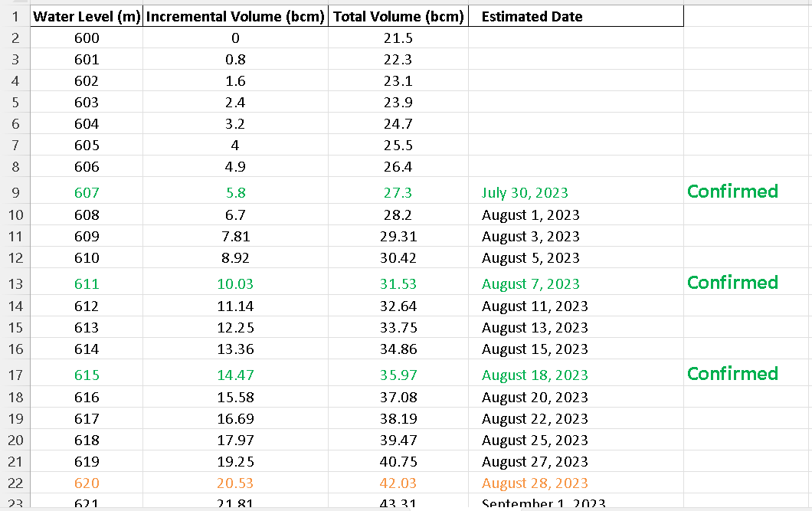The image size is (812, 511).
Task: Click Confirmed label next to August 18, 2023
Action: [732, 374]
